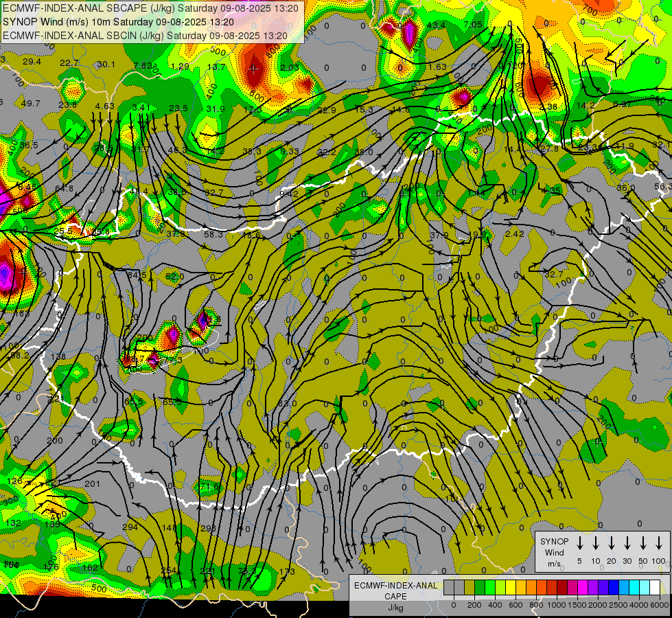Screen dimensions: 672x618
Task: Click the map value 201
Action: tap(92, 484)
